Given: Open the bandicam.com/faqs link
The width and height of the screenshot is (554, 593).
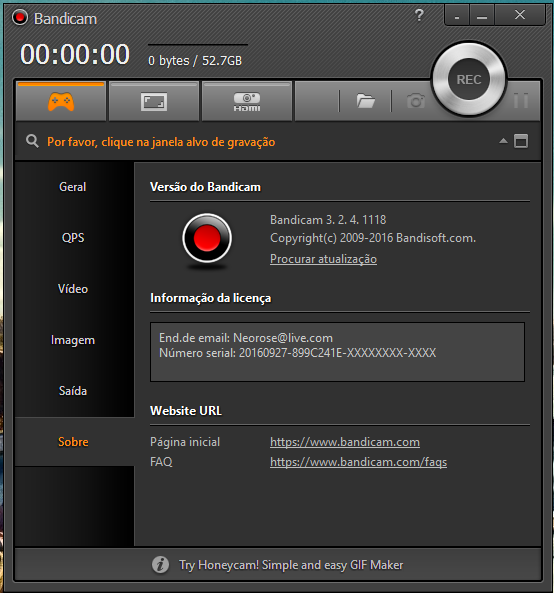Looking at the screenshot, I should coord(358,462).
